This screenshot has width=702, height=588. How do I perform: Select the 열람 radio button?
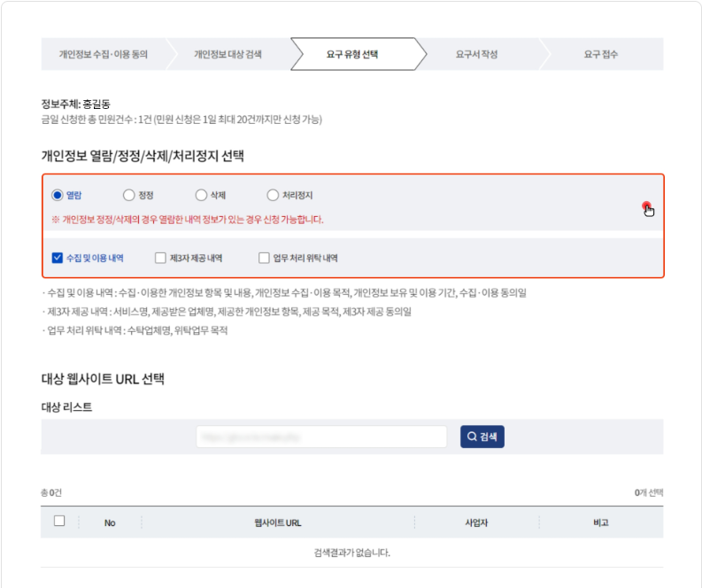[58, 195]
